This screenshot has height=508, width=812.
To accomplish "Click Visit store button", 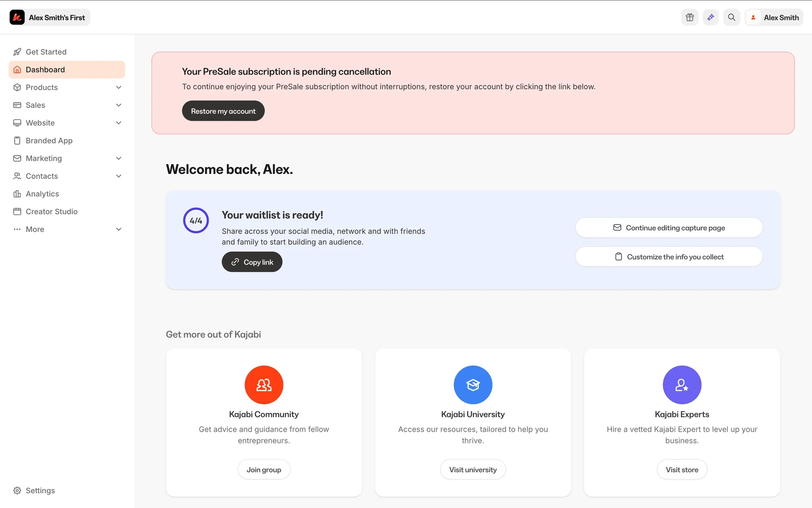I will (x=682, y=469).
